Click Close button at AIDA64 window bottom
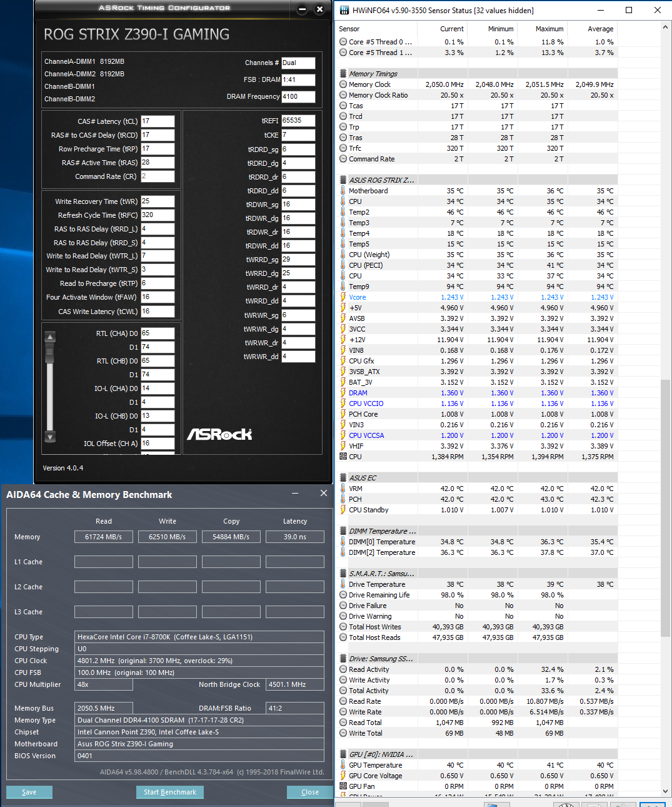Image resolution: width=672 pixels, height=807 pixels. click(x=310, y=792)
